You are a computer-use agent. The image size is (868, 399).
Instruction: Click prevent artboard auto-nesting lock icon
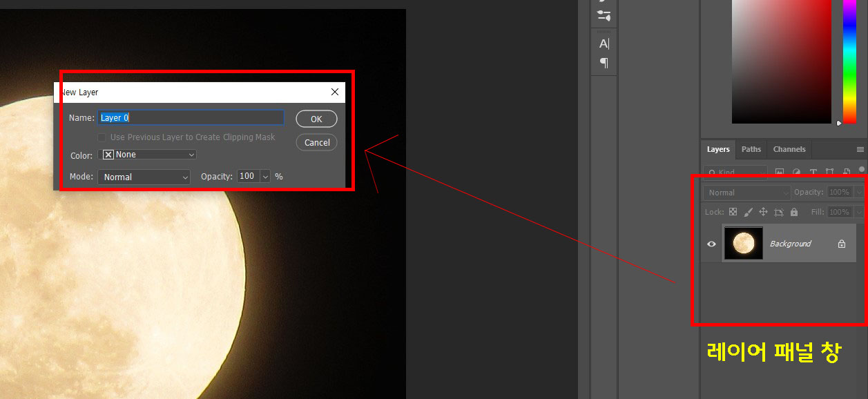779,212
